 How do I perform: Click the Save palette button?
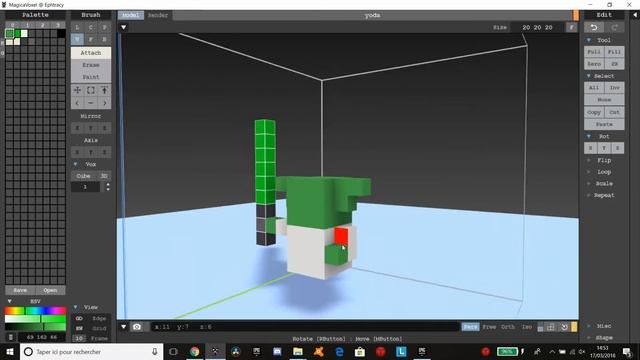(x=20, y=290)
